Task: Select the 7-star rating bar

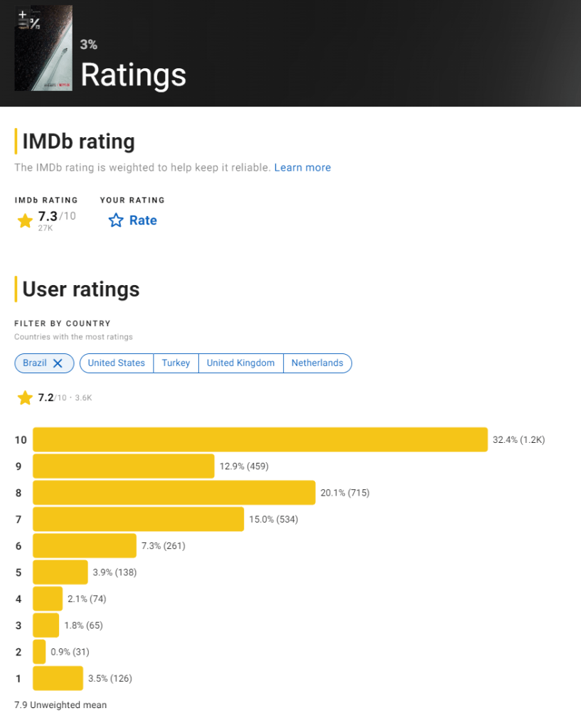Action: pyautogui.click(x=139, y=519)
